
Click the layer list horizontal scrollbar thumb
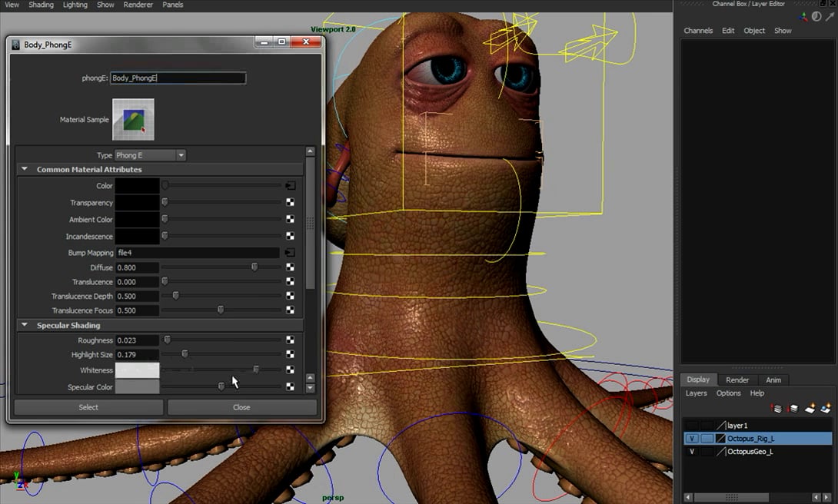pyautogui.click(x=732, y=497)
